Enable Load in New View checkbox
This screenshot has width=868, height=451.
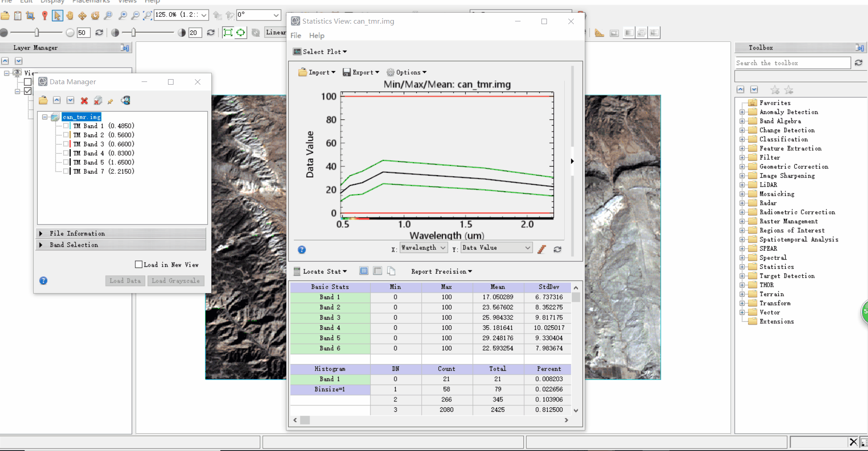click(x=139, y=264)
